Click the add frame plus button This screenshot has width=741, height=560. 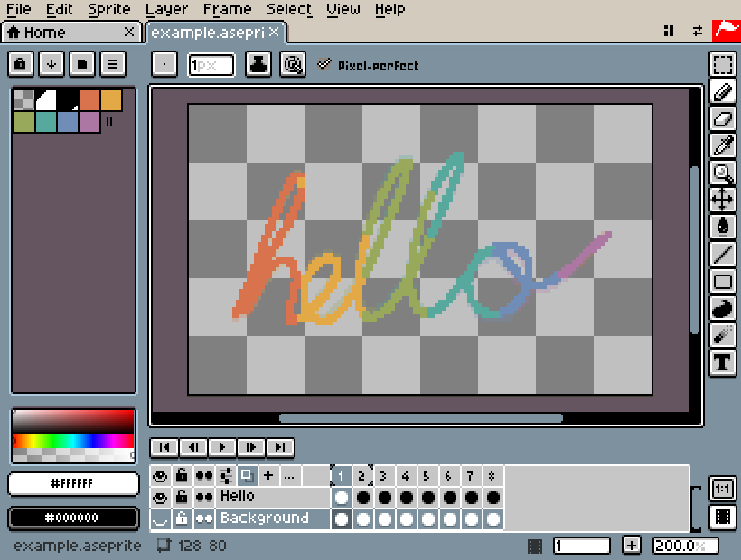pos(631,546)
